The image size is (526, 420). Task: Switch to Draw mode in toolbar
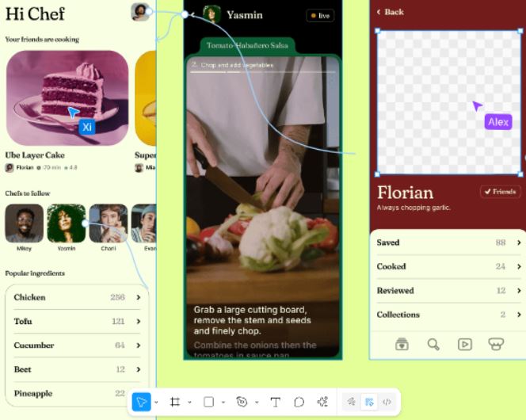[x=351, y=402]
